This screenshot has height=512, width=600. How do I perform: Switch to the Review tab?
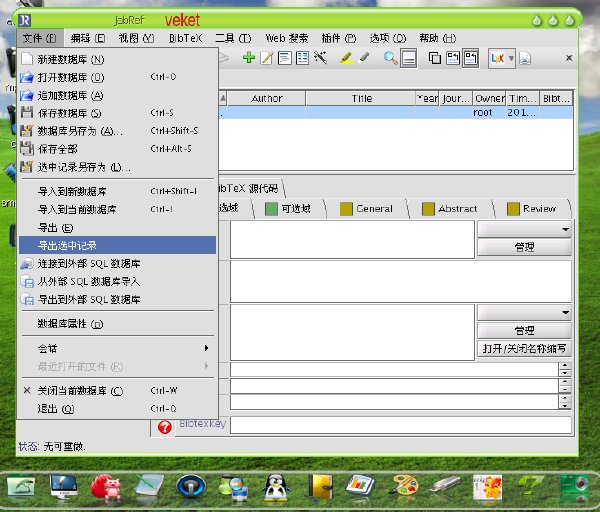click(x=532, y=209)
